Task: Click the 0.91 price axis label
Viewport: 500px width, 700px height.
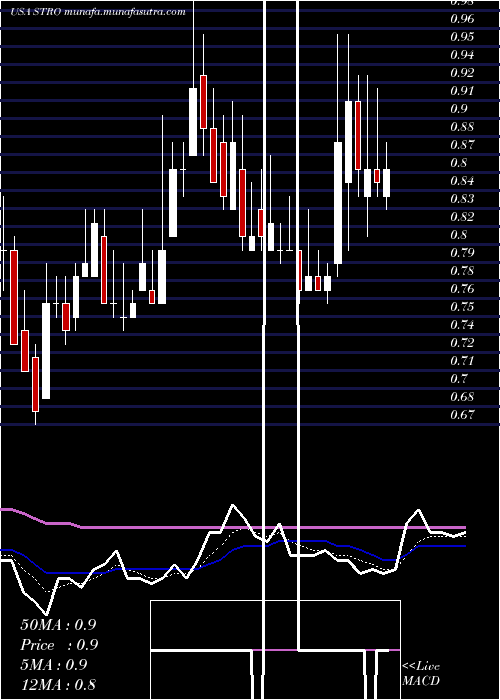Action: 462,91
